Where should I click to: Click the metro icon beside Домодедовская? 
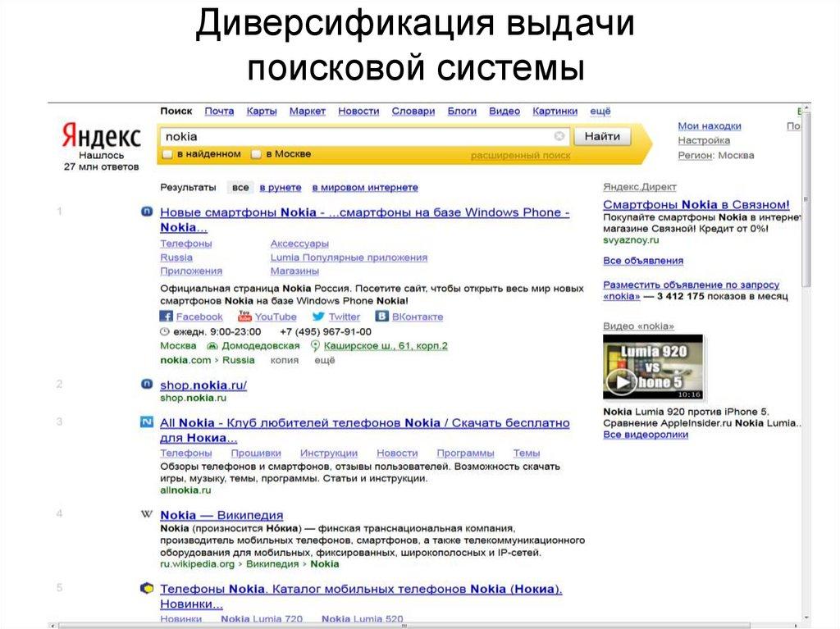coord(212,344)
